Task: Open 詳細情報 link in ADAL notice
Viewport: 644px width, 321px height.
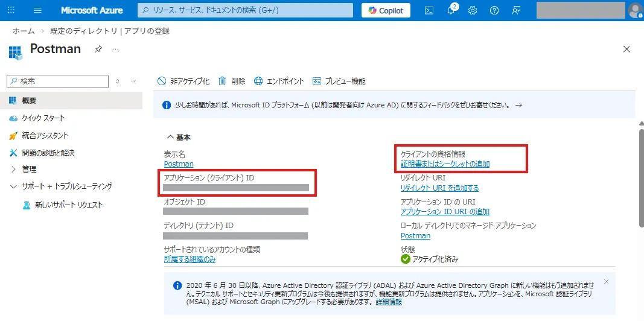Action: click(x=389, y=302)
